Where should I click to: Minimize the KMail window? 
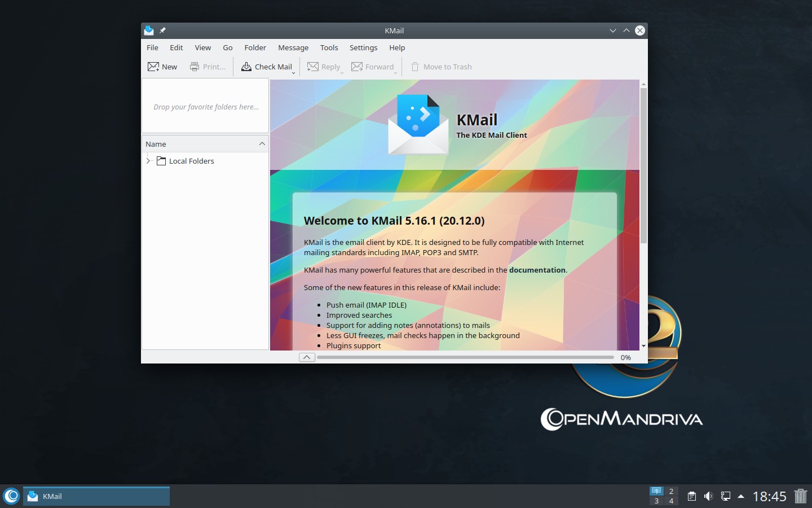(613, 30)
